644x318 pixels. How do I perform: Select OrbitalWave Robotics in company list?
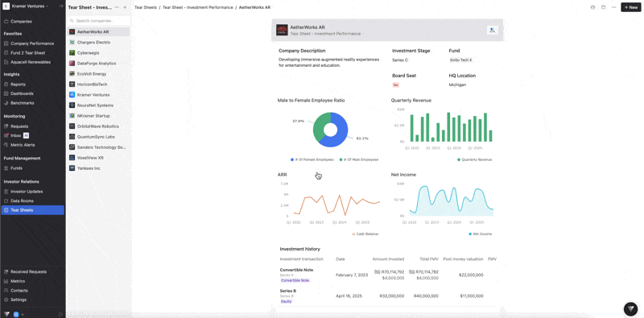click(98, 126)
